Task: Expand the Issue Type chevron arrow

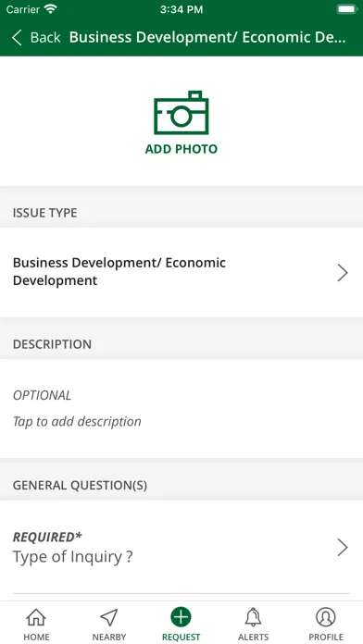Action: click(343, 273)
